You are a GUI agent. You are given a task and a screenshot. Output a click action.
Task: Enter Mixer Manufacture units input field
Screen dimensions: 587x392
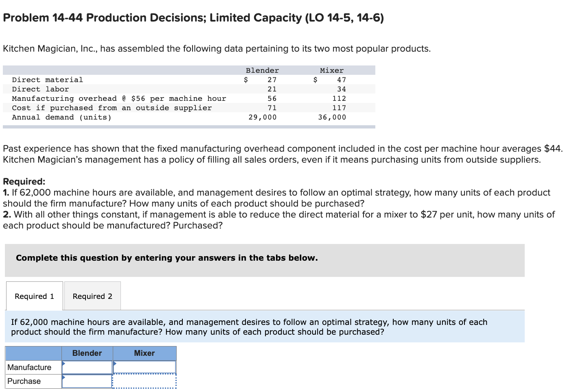click(145, 367)
